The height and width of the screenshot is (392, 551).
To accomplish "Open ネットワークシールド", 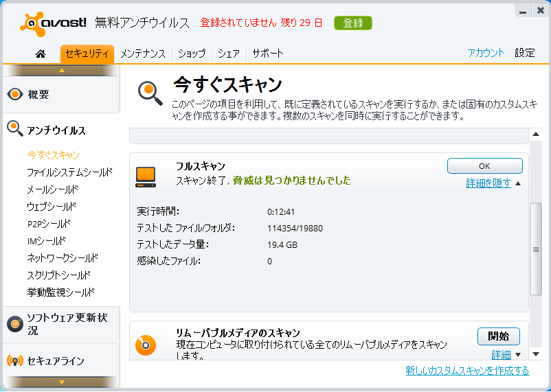I will coord(63,258).
